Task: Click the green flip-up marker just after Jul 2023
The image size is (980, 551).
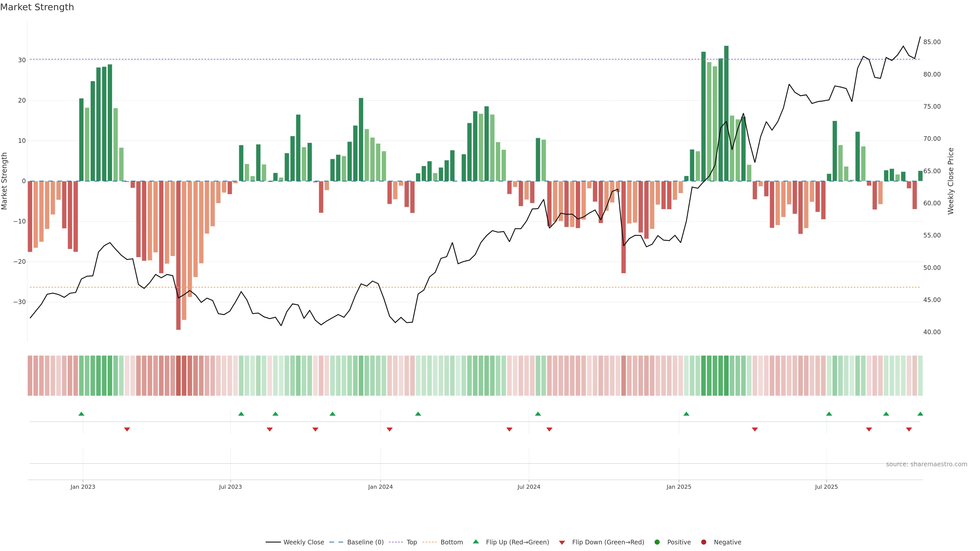Action: tap(241, 414)
